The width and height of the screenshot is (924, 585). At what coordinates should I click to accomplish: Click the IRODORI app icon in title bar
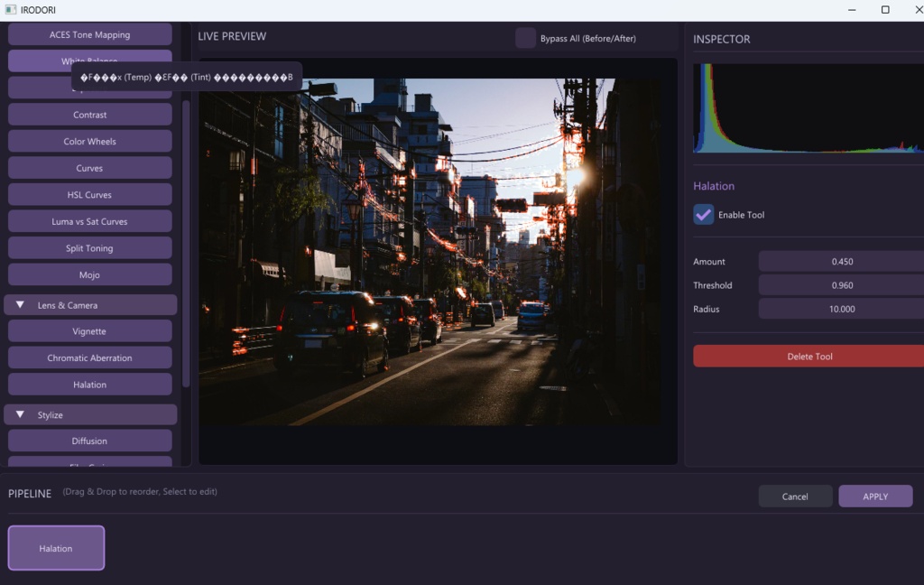[10, 9]
